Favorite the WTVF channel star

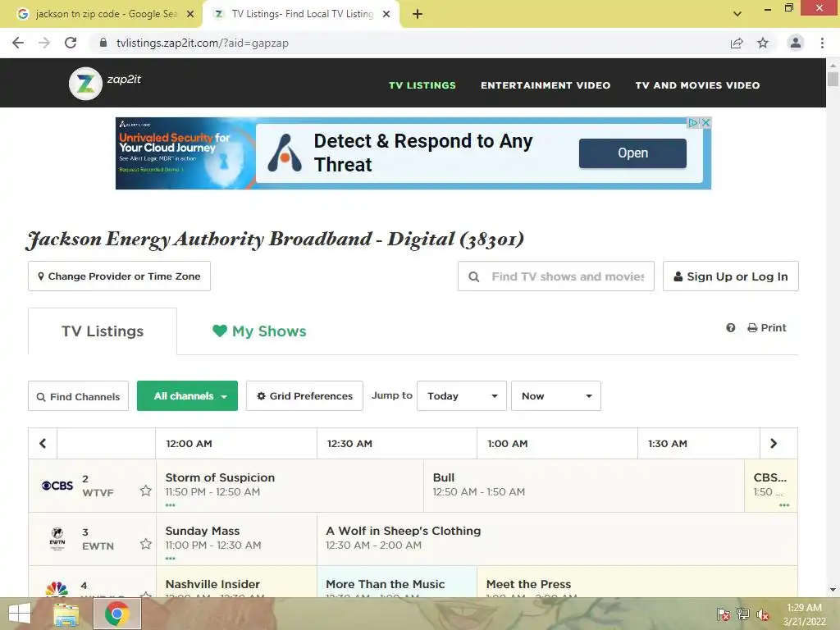[145, 491]
